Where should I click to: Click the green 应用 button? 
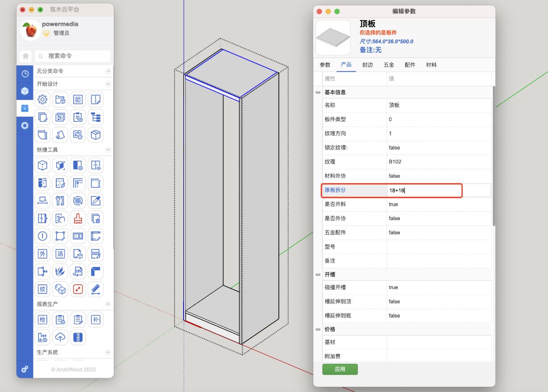tap(340, 369)
